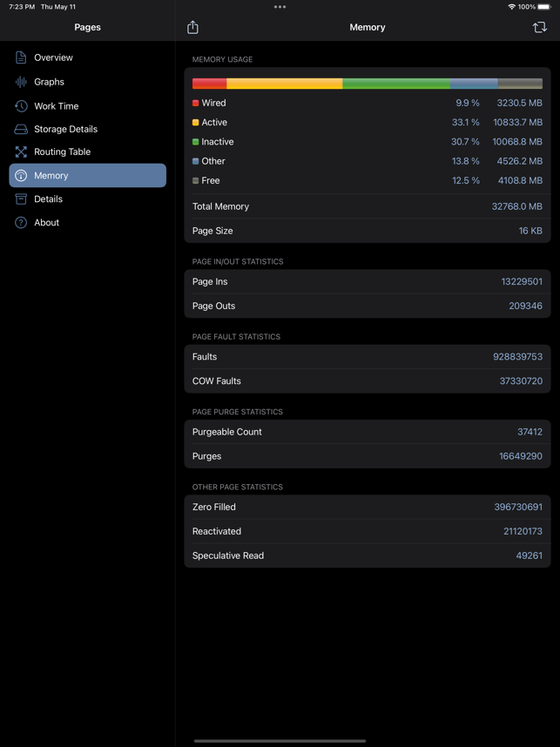This screenshot has width=560, height=747.
Task: Select the Total Memory row
Action: click(368, 206)
